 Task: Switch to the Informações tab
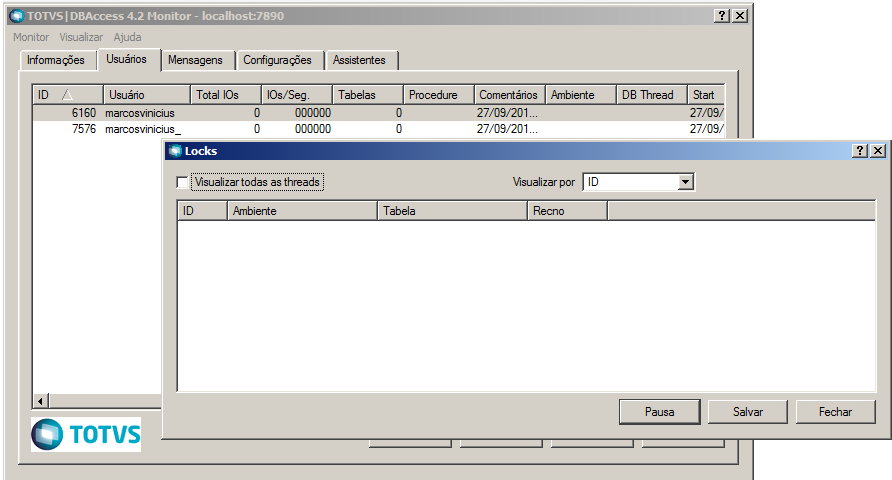click(56, 60)
